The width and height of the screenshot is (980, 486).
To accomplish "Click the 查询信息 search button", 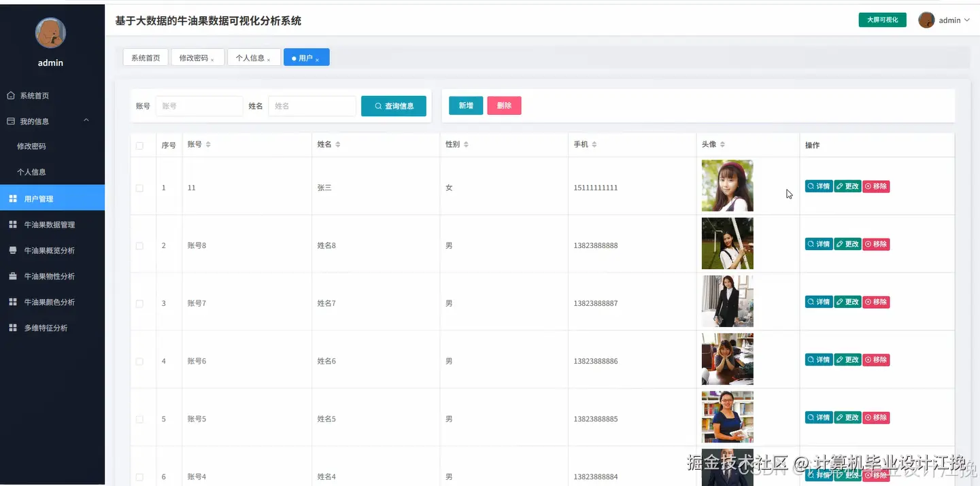I will (394, 106).
